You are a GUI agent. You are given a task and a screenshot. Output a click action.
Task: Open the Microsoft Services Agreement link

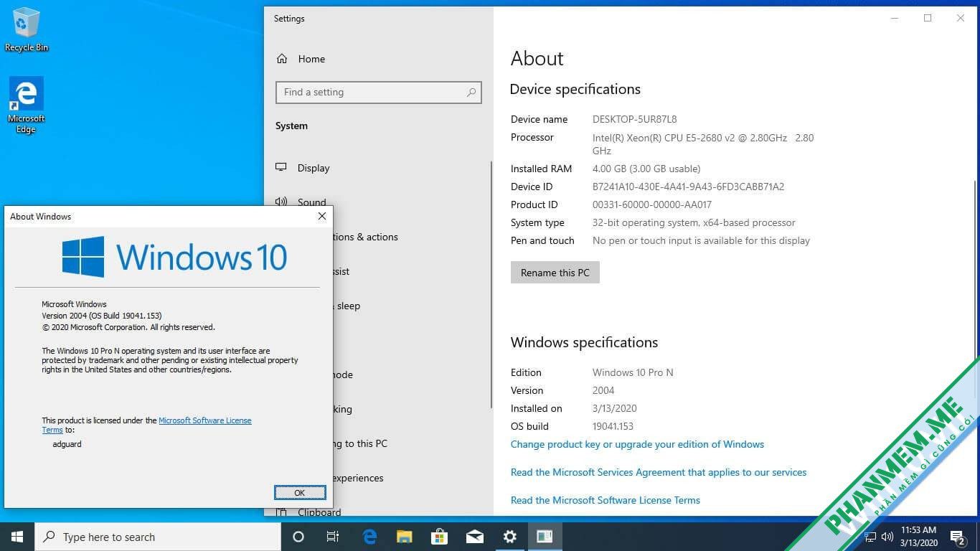[659, 472]
